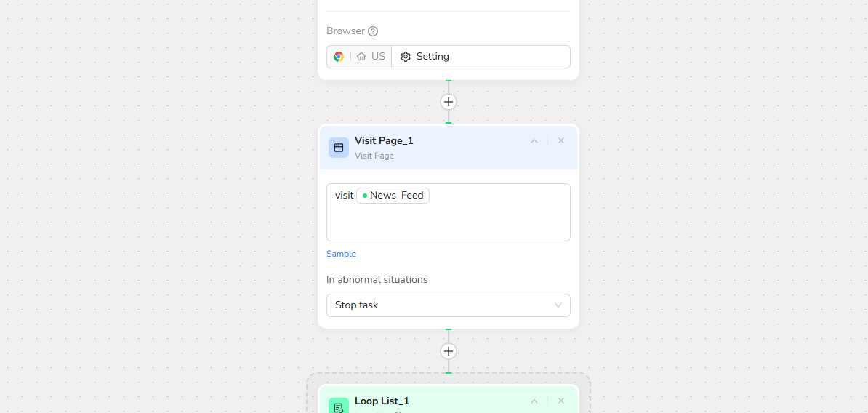The image size is (868, 413).
Task: Click the Chrome browser icon
Action: click(x=339, y=57)
